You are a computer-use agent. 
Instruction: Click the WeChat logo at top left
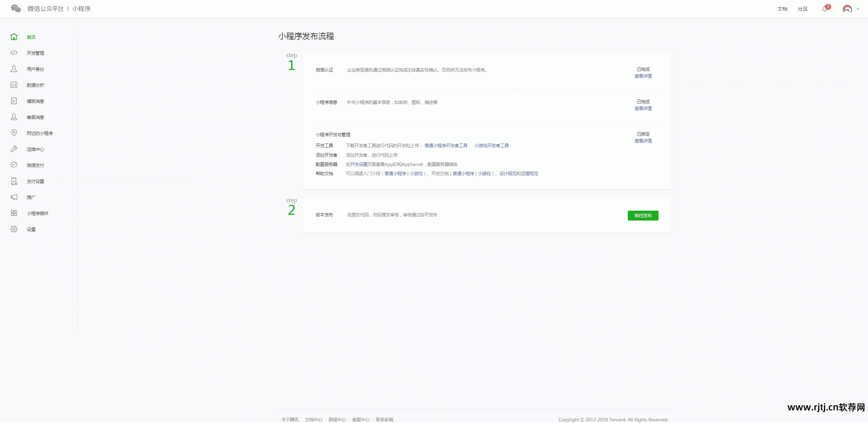coord(16,9)
